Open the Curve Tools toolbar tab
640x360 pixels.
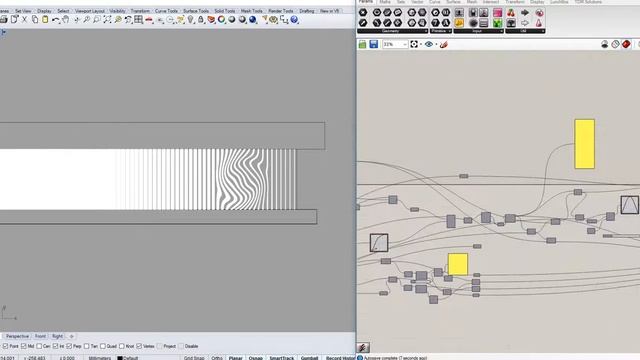tap(166, 11)
